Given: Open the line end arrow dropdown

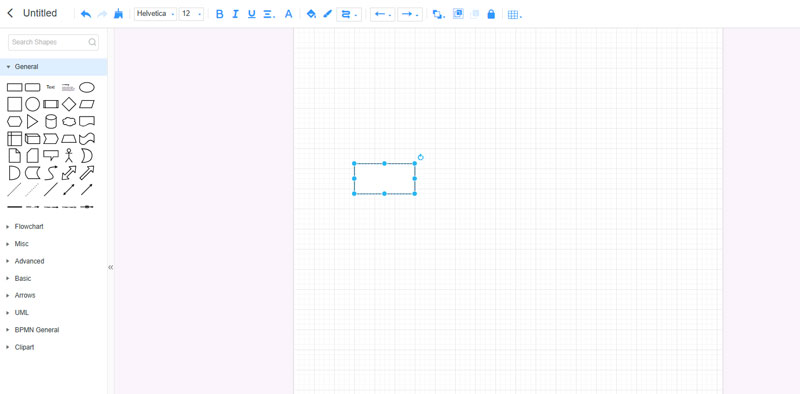Looking at the screenshot, I should coord(410,14).
